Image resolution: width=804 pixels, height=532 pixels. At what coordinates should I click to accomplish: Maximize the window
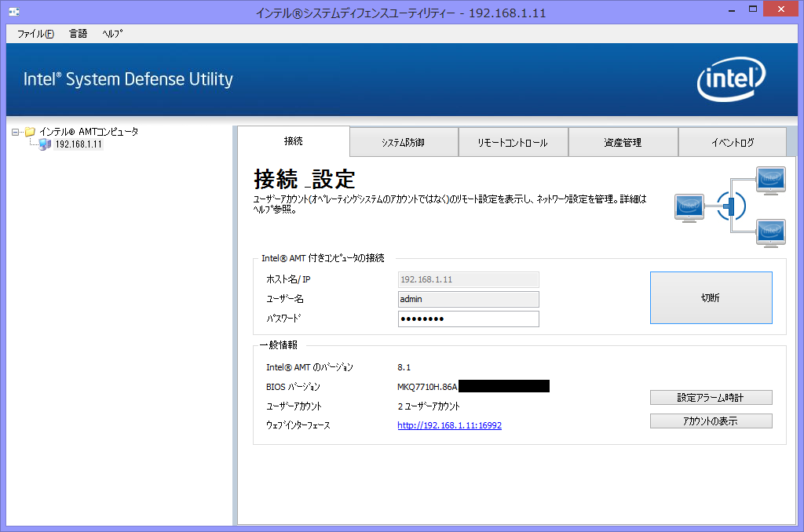click(x=753, y=9)
